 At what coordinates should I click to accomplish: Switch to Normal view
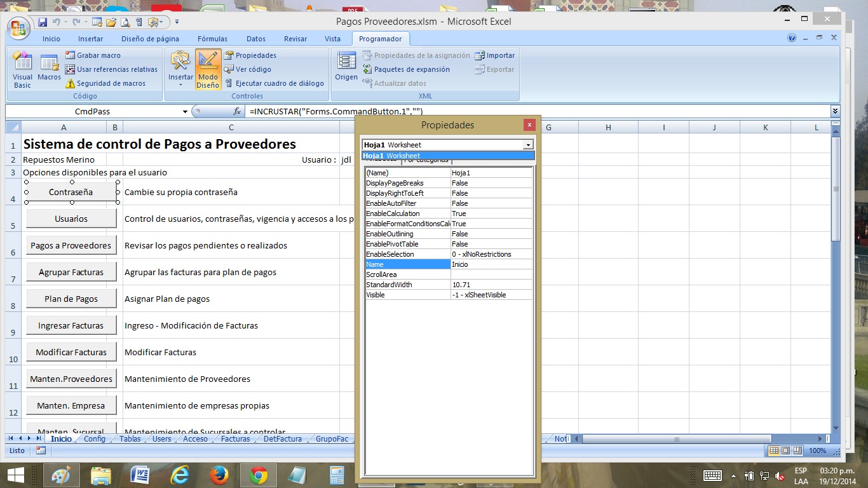tap(774, 451)
